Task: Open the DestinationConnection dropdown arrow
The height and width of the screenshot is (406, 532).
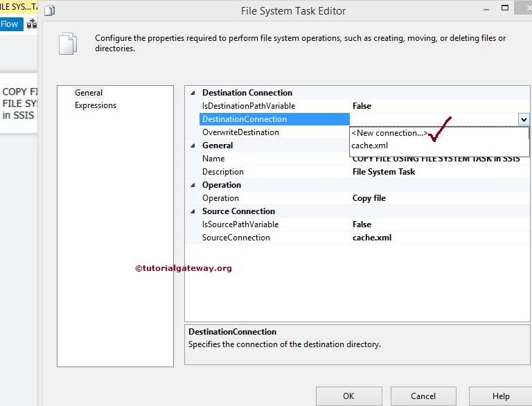Action: coord(524,119)
